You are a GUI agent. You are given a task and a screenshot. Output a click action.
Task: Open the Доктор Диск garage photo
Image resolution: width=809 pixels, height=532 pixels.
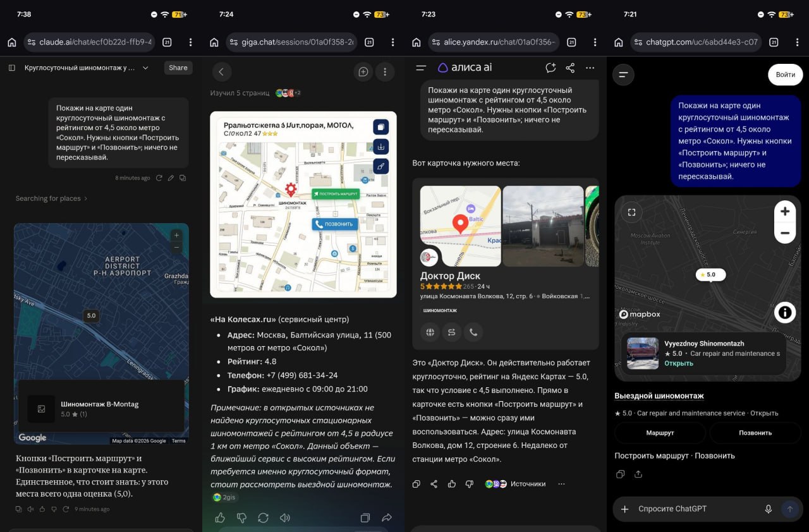tap(543, 226)
